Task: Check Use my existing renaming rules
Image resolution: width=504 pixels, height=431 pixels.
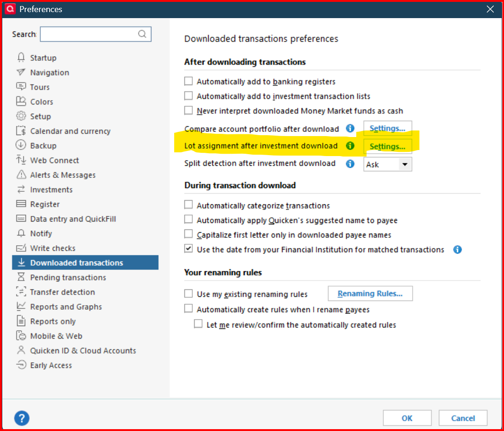Action: click(188, 294)
